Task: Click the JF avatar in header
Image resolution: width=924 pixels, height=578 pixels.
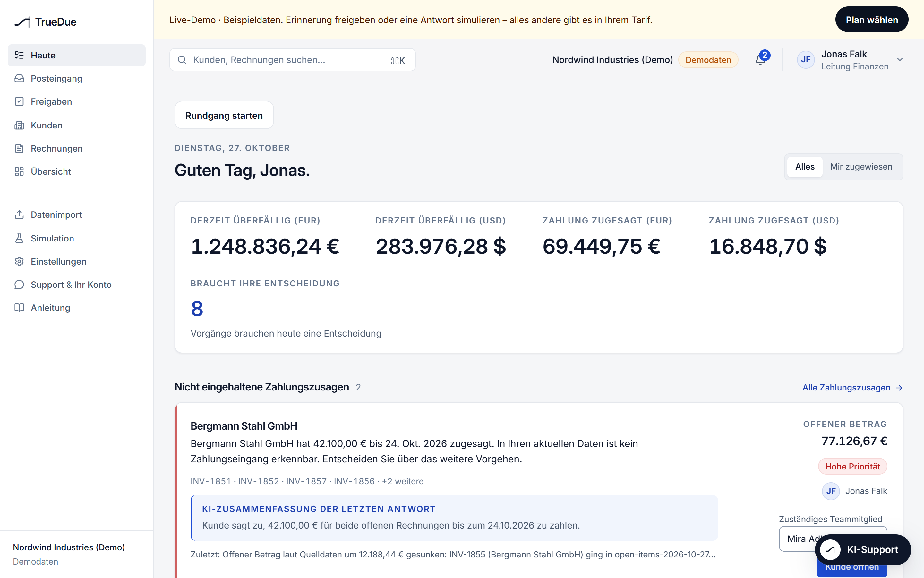Action: click(x=806, y=60)
